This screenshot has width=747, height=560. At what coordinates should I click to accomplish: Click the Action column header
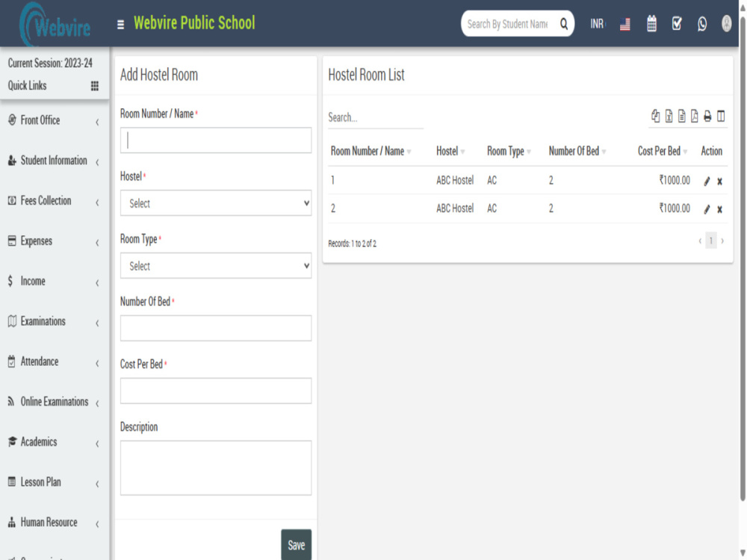(711, 151)
